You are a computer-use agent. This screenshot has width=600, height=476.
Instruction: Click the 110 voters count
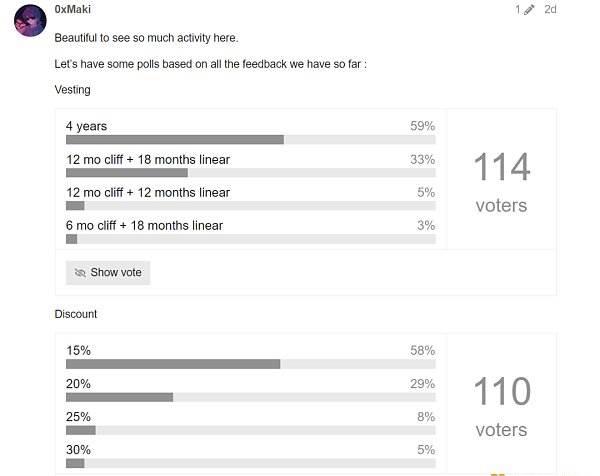click(502, 391)
